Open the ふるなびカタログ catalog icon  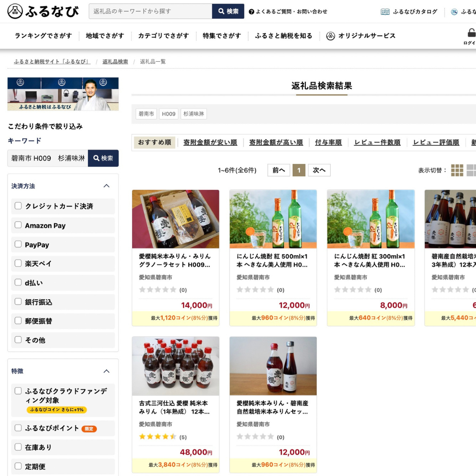385,11
